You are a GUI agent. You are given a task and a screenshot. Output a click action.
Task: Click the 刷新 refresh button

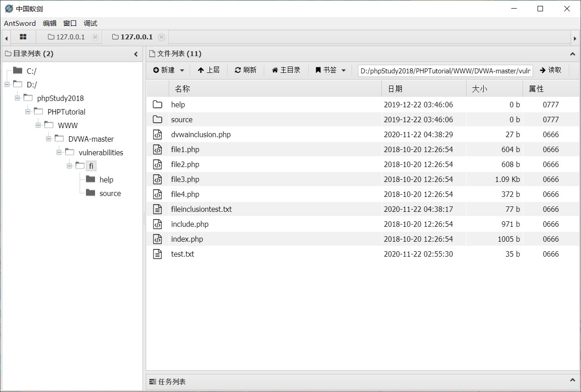pos(245,70)
